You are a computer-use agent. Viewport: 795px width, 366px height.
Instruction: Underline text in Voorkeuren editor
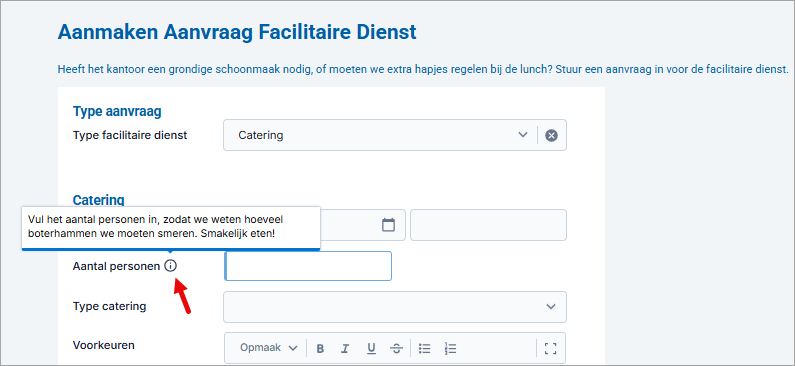coord(371,348)
